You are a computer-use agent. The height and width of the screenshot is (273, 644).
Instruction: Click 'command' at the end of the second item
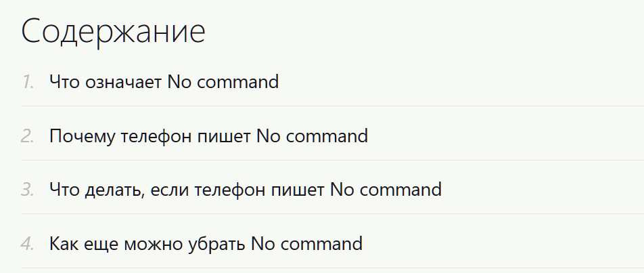pos(327,135)
